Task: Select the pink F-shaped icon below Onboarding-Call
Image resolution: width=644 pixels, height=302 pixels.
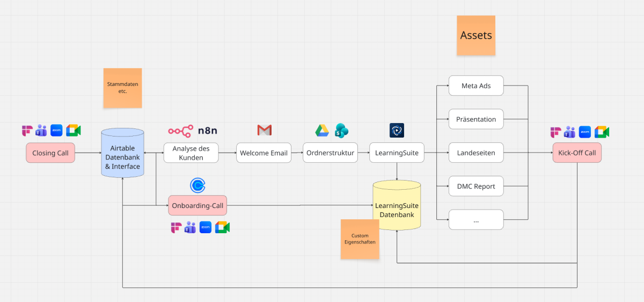Action: tap(176, 227)
